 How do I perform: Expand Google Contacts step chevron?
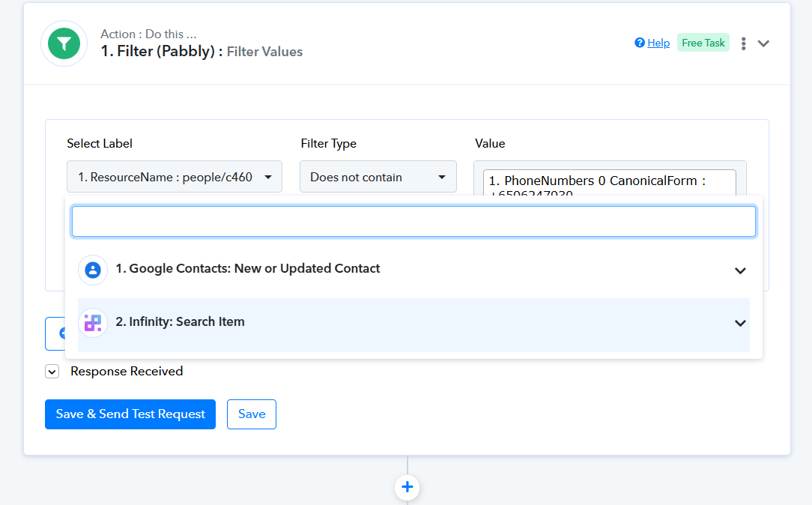(741, 270)
